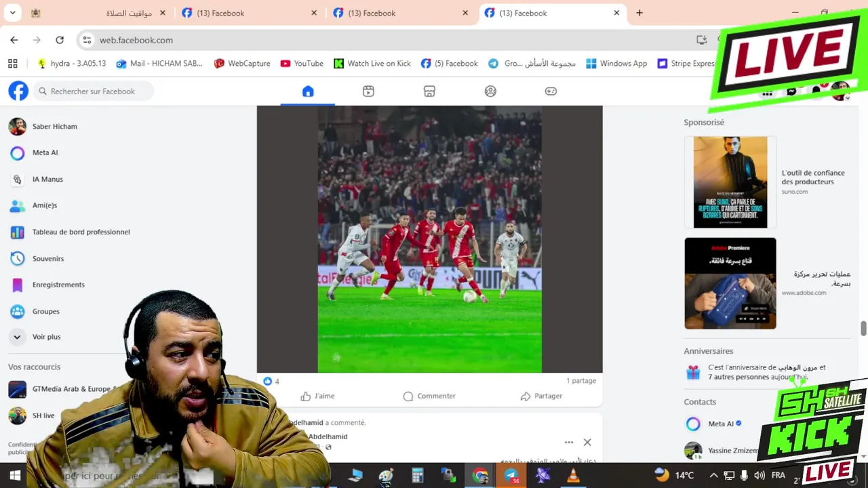Viewport: 868px width, 488px height.
Task: Open YouTube bookmark
Action: 302,63
